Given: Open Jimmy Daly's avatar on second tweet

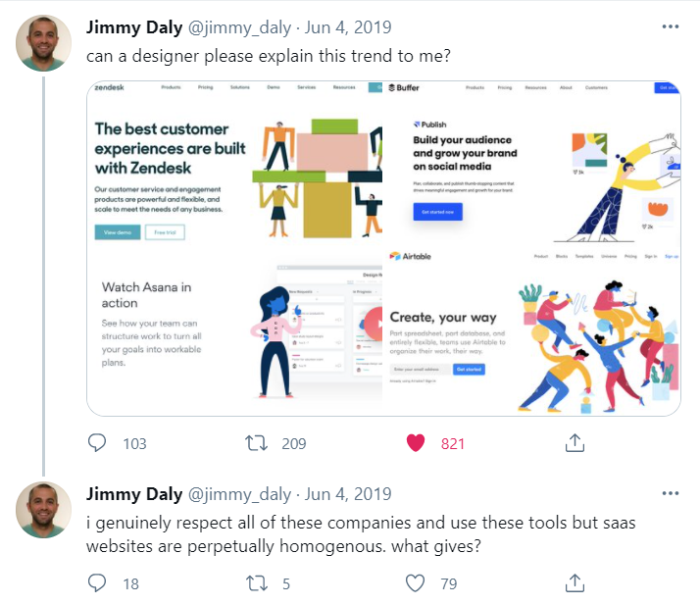Looking at the screenshot, I should click(x=43, y=510).
